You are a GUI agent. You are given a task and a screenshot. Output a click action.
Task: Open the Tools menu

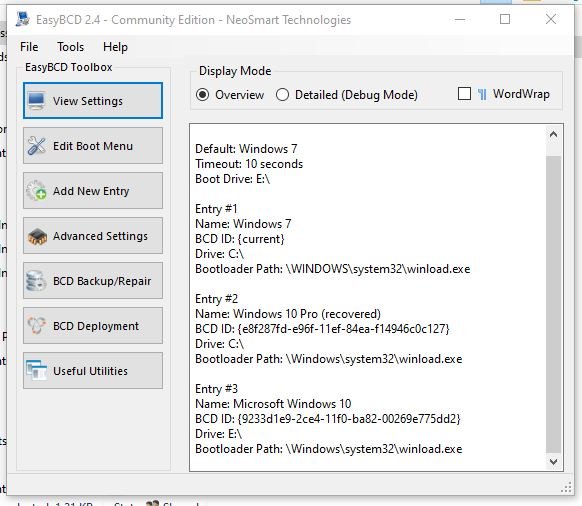(x=71, y=47)
